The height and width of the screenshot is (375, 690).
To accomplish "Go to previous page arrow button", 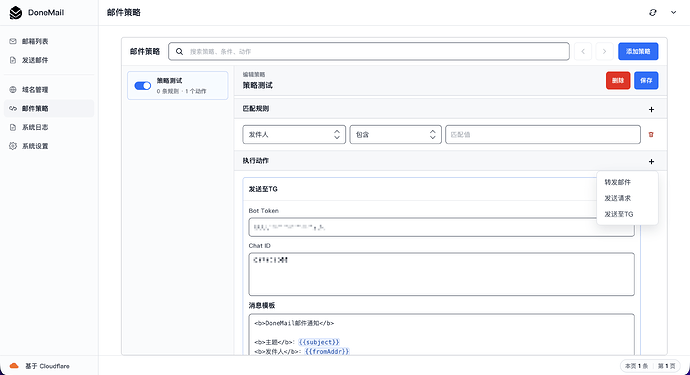I will (x=583, y=51).
